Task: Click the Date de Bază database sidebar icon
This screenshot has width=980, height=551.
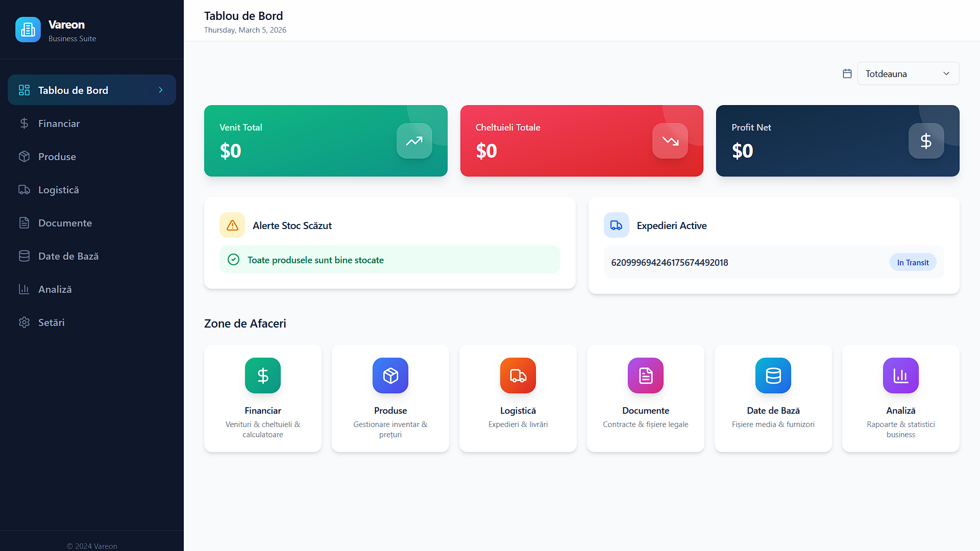Action: click(24, 256)
